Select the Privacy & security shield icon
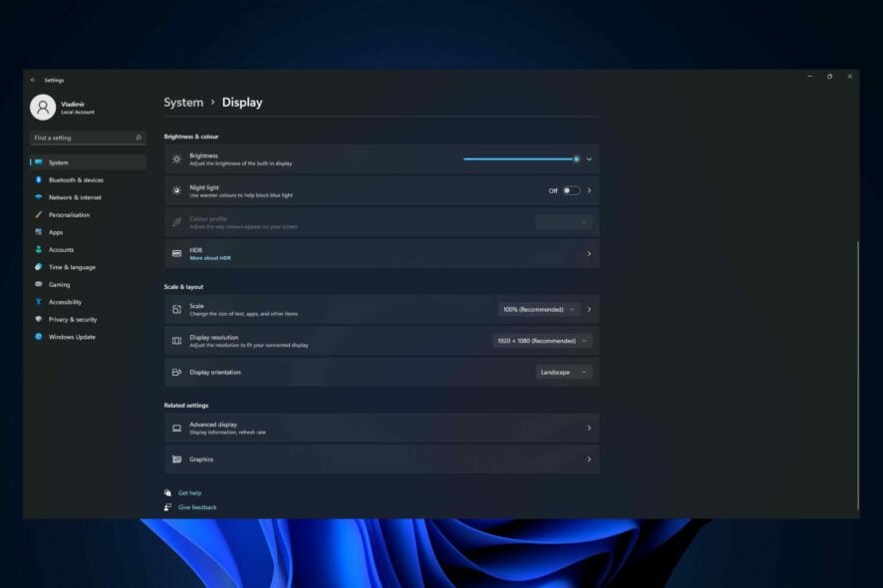This screenshot has width=883, height=588. 38,319
